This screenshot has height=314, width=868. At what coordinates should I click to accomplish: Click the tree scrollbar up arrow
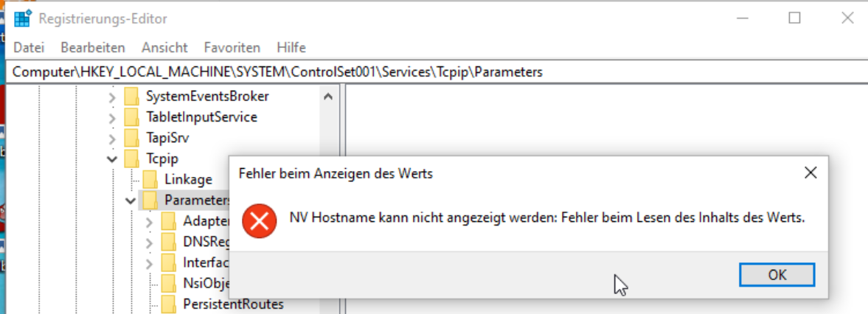tap(327, 97)
